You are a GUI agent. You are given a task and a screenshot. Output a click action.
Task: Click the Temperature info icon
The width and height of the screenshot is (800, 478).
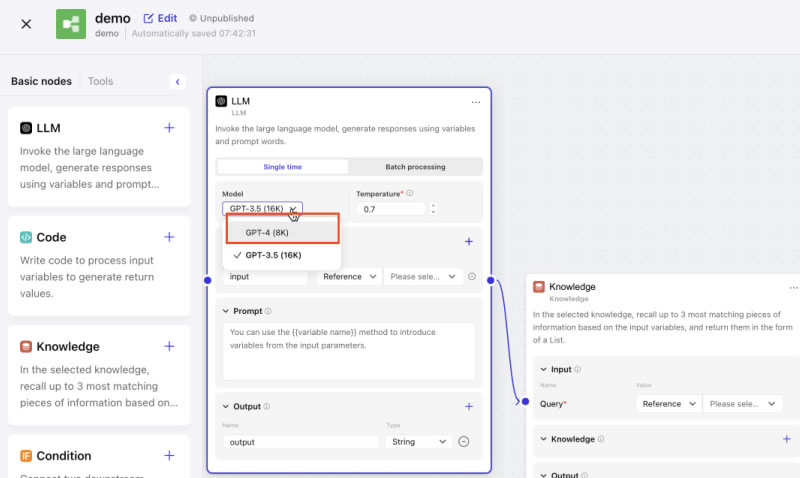click(x=410, y=193)
